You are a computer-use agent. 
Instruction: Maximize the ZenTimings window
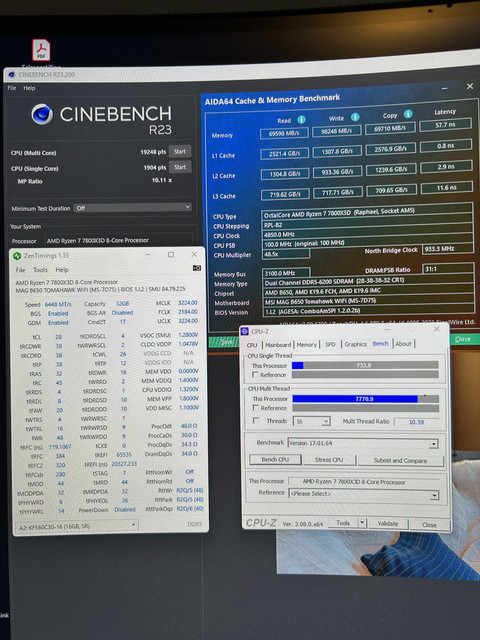pos(171,255)
